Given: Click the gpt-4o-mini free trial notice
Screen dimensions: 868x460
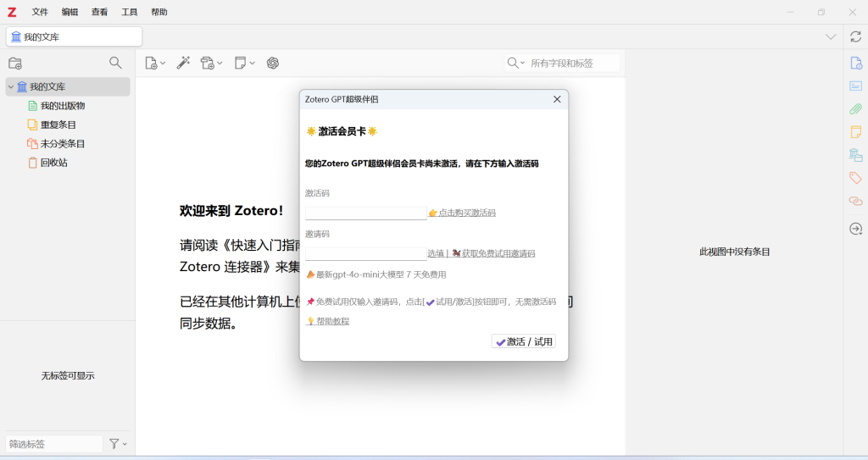Looking at the screenshot, I should tap(376, 274).
